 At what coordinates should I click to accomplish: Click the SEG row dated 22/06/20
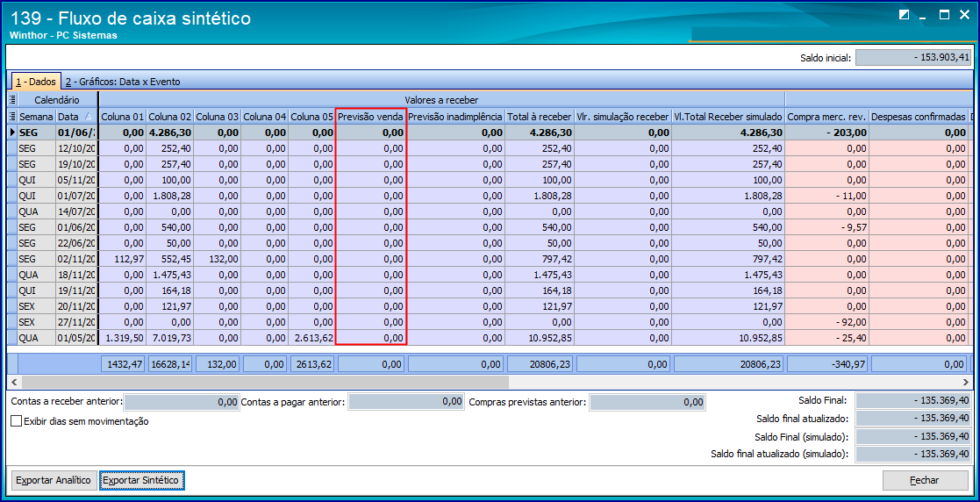coord(490,243)
